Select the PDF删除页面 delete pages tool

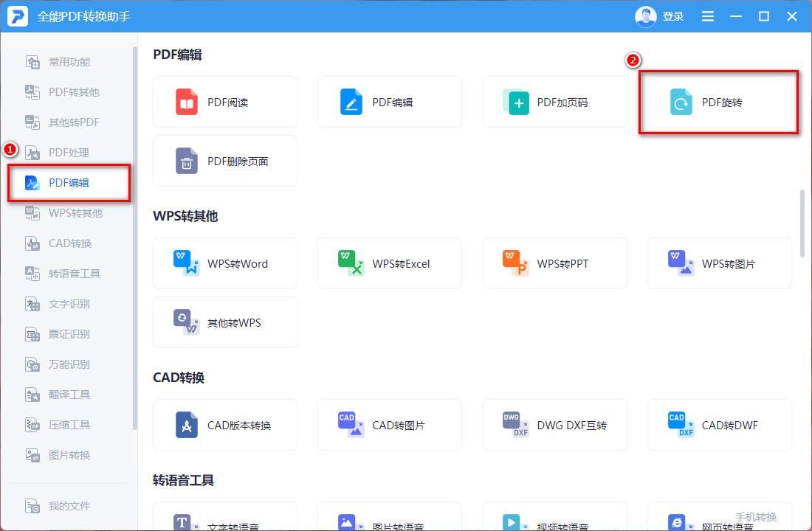click(224, 161)
